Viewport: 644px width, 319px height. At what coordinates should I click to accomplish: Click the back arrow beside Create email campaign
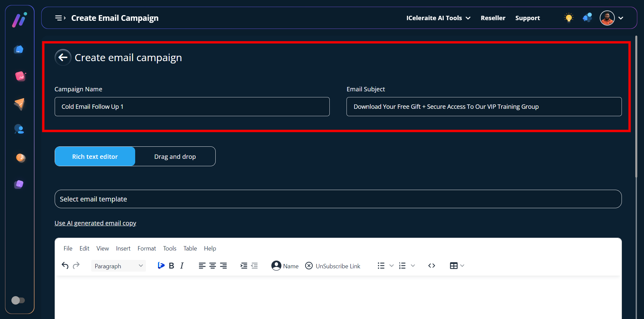[63, 57]
